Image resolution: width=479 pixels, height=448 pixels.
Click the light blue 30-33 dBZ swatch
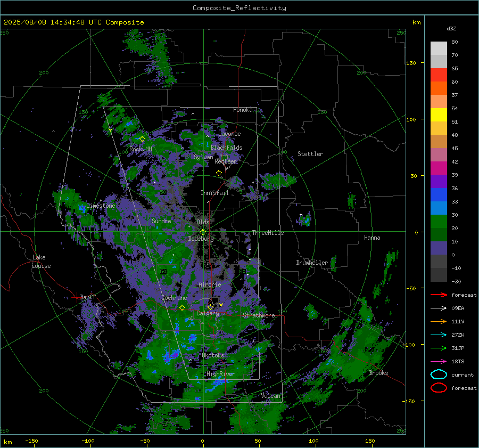click(439, 208)
